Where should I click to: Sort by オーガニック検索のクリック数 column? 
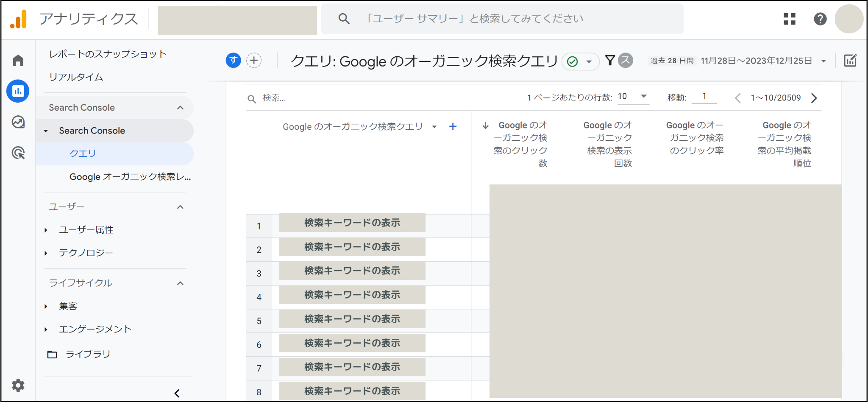point(520,144)
